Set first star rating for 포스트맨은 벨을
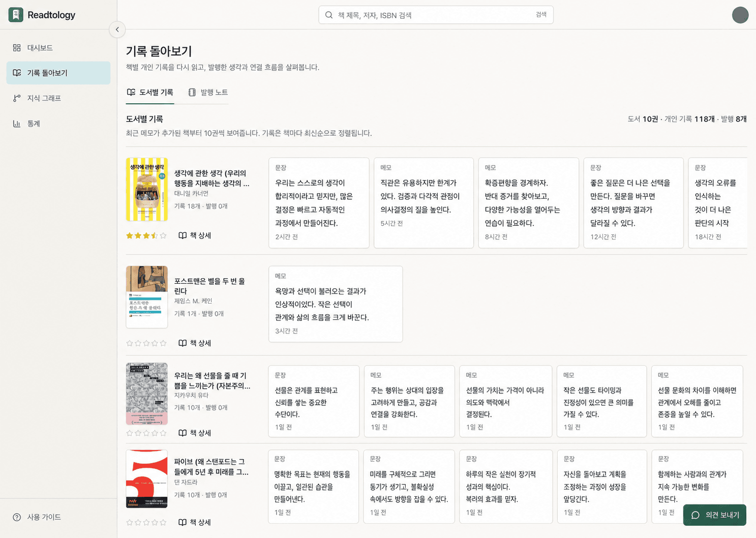Image resolution: width=756 pixels, height=538 pixels. point(130,343)
